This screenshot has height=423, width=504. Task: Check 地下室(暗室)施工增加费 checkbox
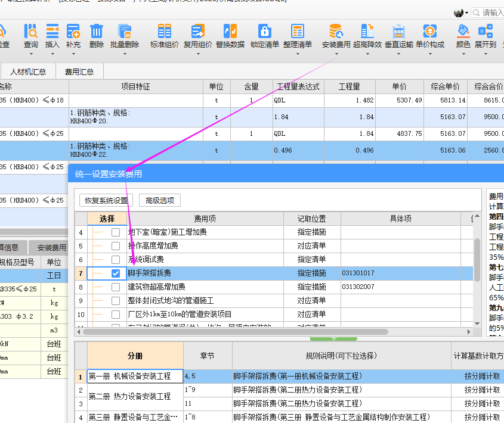tap(116, 232)
